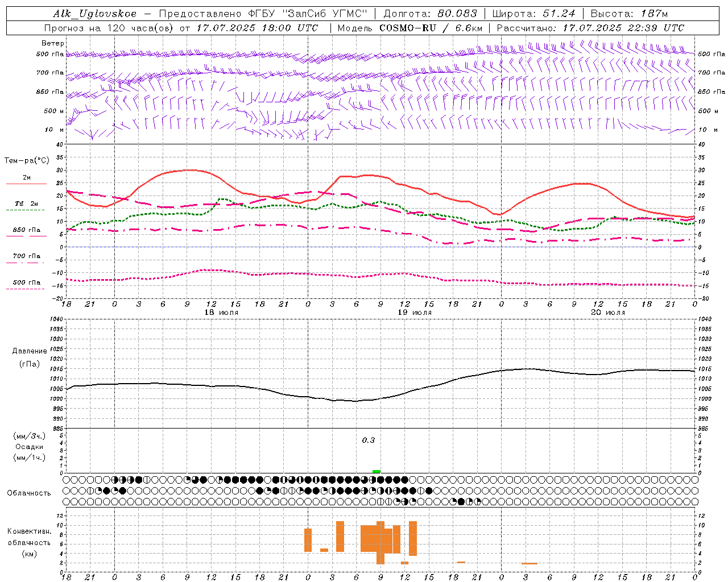Click the latitude value Широта: 51.24
The height and width of the screenshot is (582, 728).
[x=533, y=14]
